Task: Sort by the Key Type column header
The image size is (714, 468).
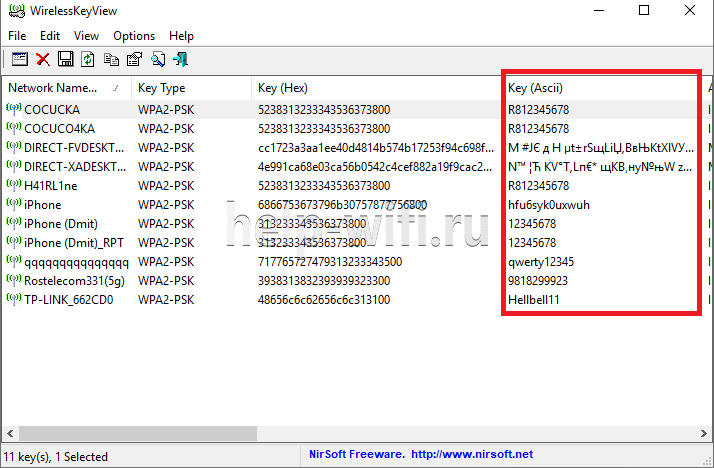Action: (x=192, y=88)
